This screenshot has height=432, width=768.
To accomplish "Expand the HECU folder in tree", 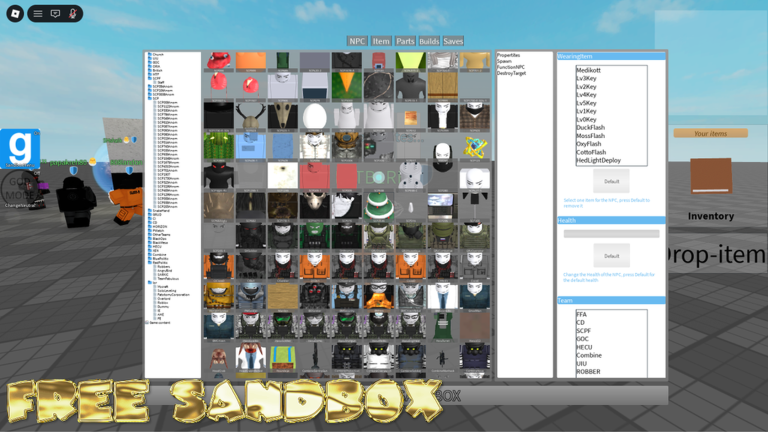I will [155, 246].
